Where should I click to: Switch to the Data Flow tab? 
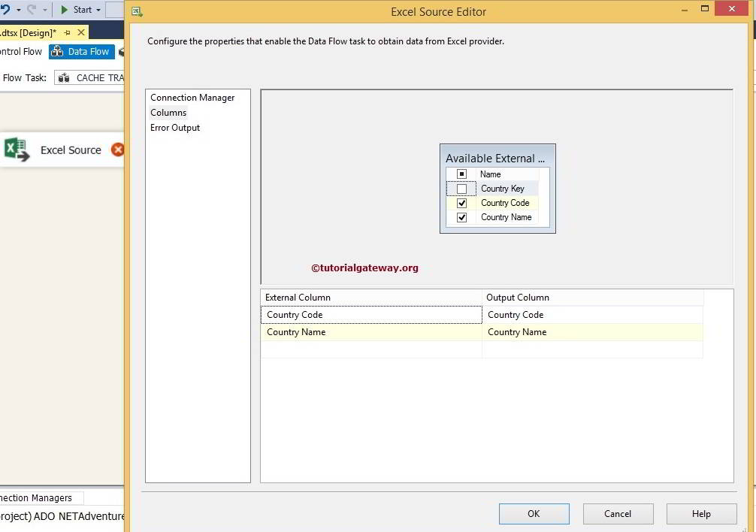pos(81,52)
